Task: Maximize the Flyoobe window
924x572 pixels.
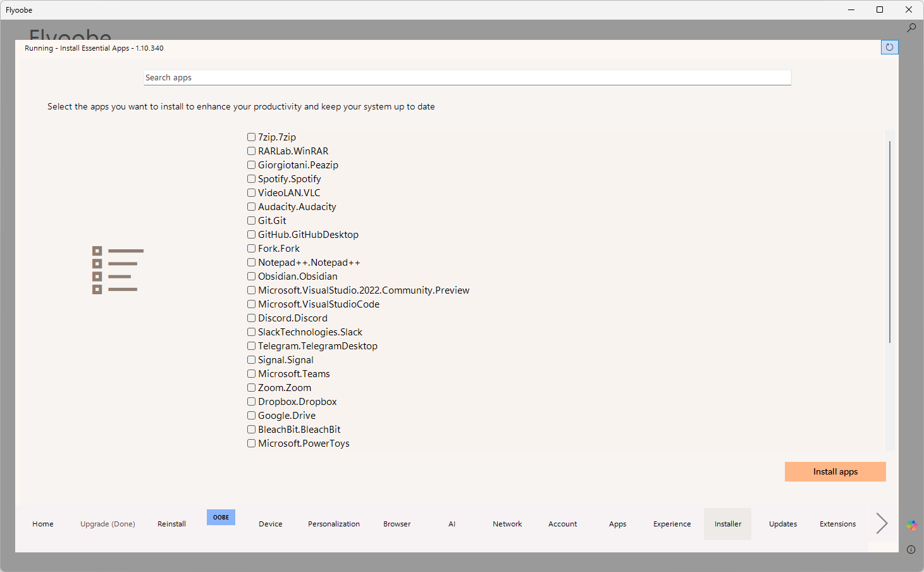Action: 880,9
